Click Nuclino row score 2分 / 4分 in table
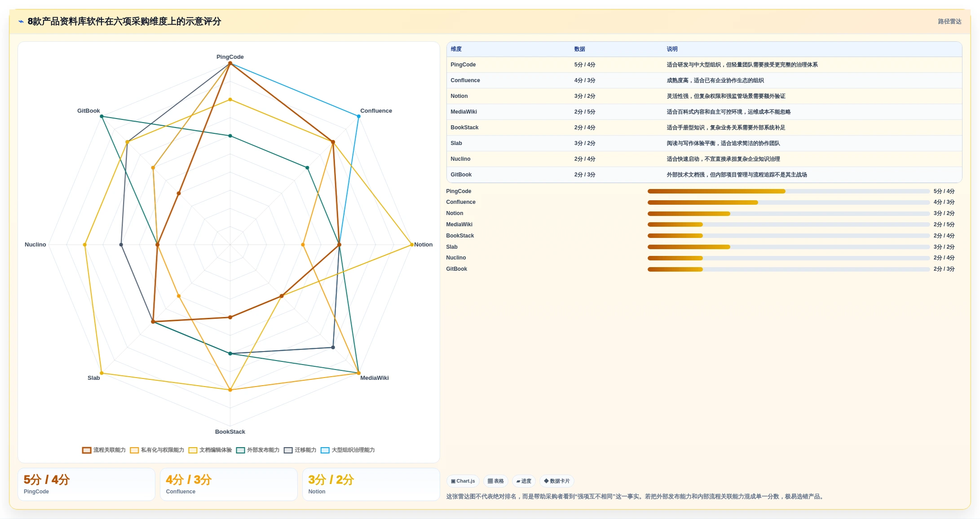980x519 pixels. 585,159
